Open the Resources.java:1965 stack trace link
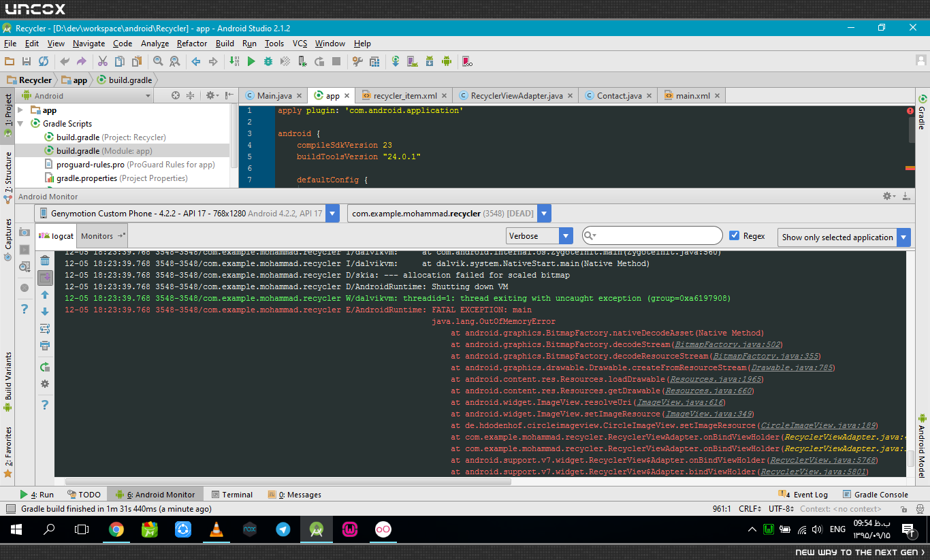Image resolution: width=930 pixels, height=560 pixels. coord(716,380)
